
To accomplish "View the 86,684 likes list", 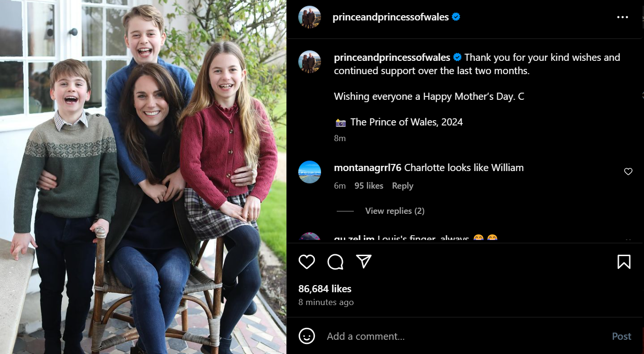I will click(x=325, y=289).
